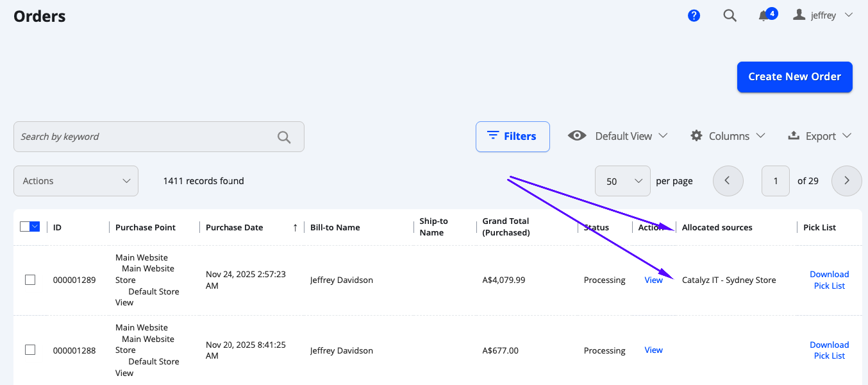
Task: Open the jeffrey account dropdown
Action: tap(823, 15)
